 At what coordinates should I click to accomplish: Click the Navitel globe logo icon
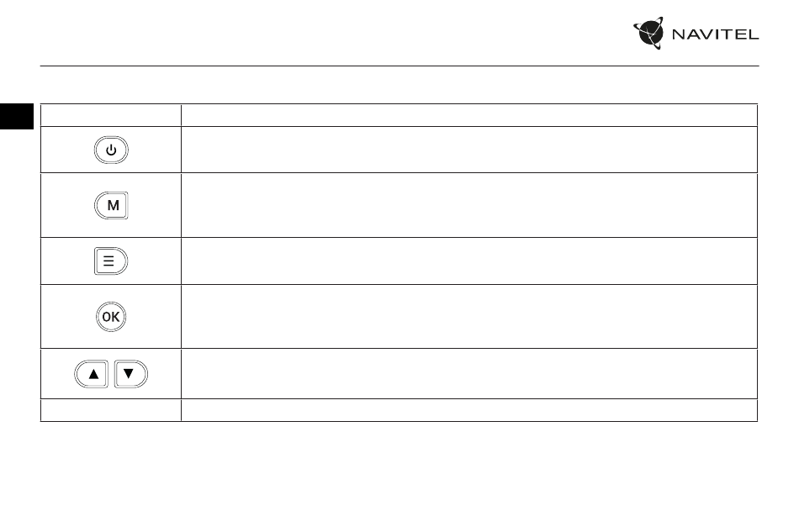[648, 33]
